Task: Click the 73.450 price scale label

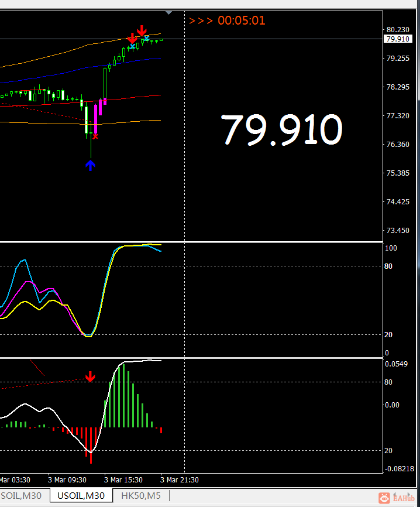Action: point(398,231)
